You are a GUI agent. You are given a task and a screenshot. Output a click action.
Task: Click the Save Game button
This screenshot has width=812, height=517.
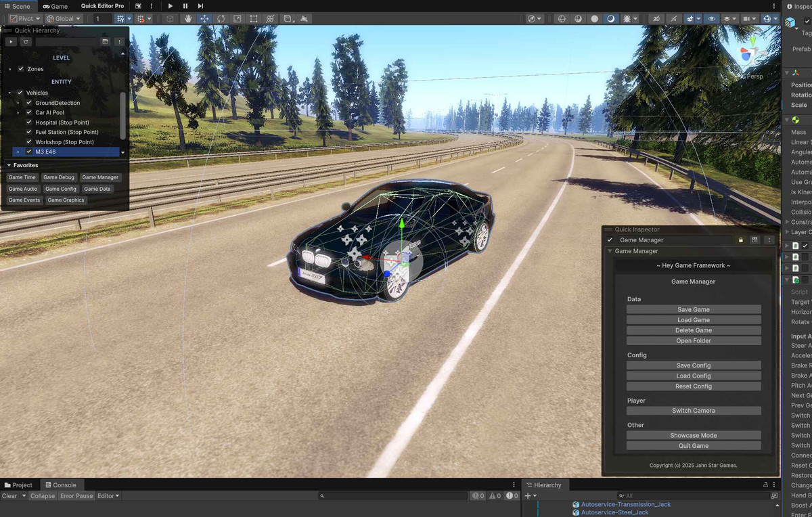click(693, 309)
